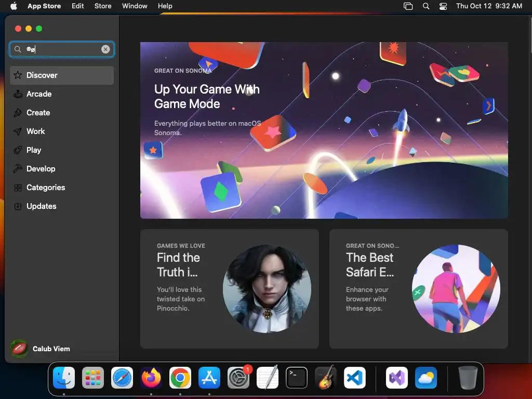Click the Categories grid icon
The height and width of the screenshot is (399, 532).
point(18,187)
